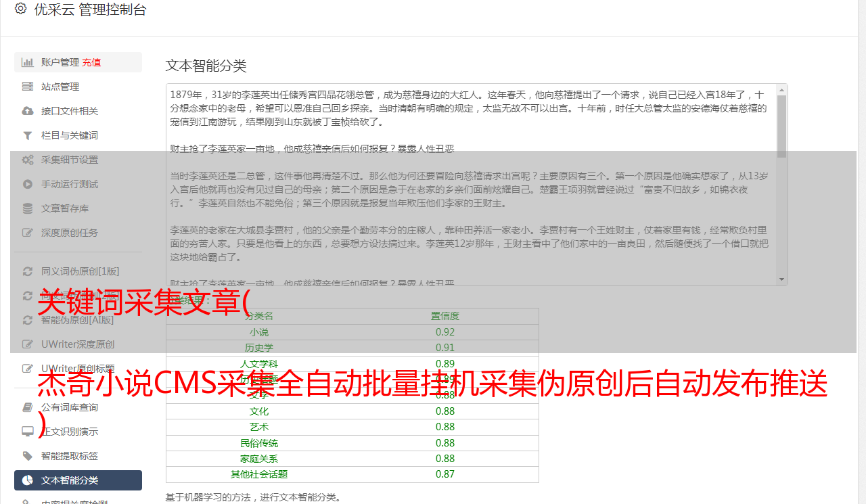Select the 文化 category cell
This screenshot has width=866, height=504.
click(259, 411)
